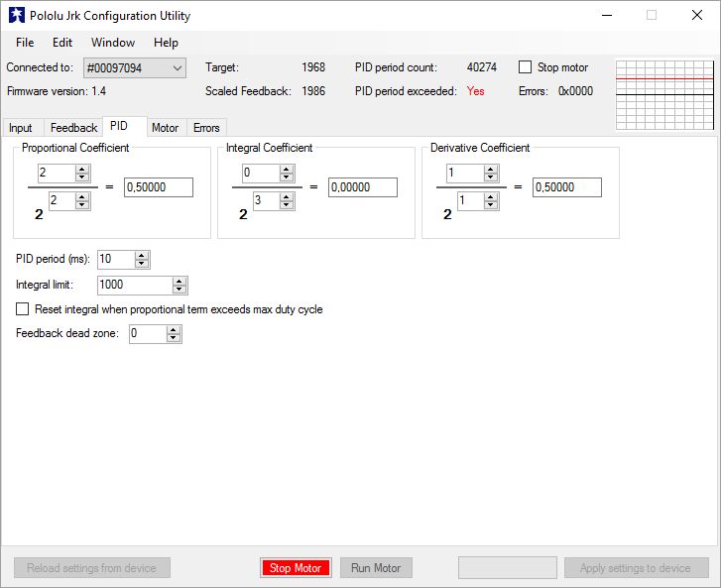Viewport: 721px width, 588px height.
Task: Click the PID period input field
Action: (x=116, y=260)
